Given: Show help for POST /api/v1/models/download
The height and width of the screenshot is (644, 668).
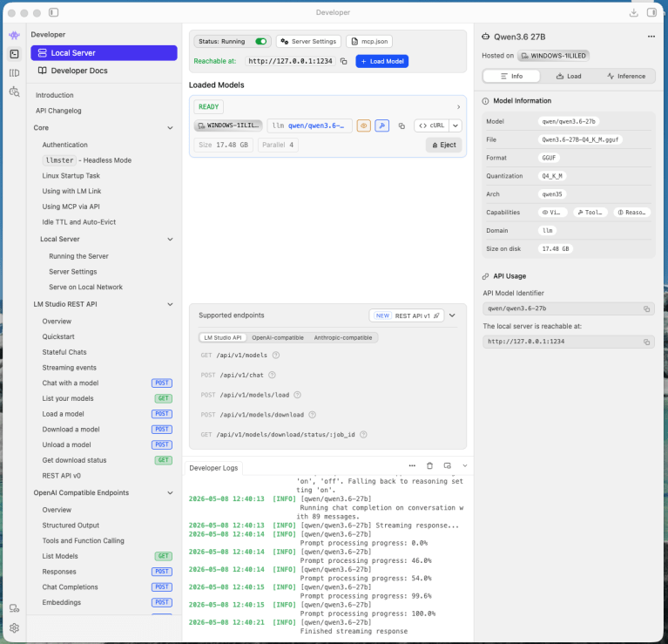Looking at the screenshot, I should point(313,415).
